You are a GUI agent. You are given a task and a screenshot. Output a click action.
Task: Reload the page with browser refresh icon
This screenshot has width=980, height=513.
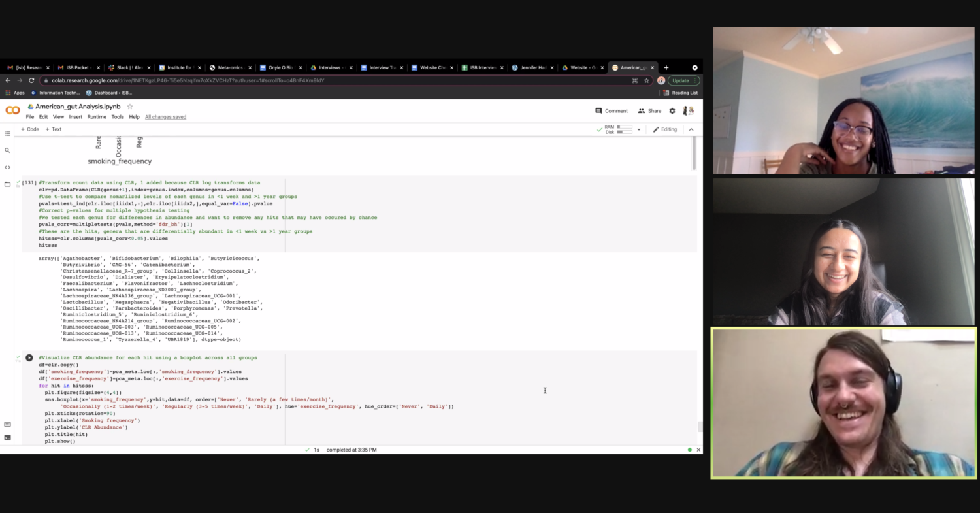coord(31,80)
